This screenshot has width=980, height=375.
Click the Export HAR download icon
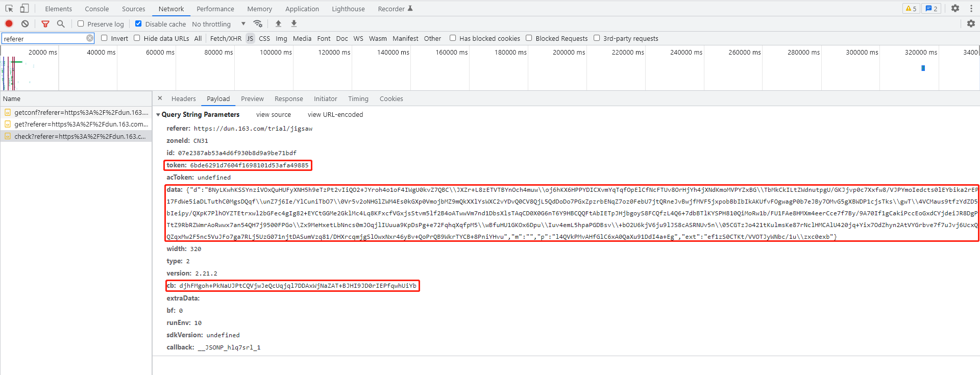(294, 23)
